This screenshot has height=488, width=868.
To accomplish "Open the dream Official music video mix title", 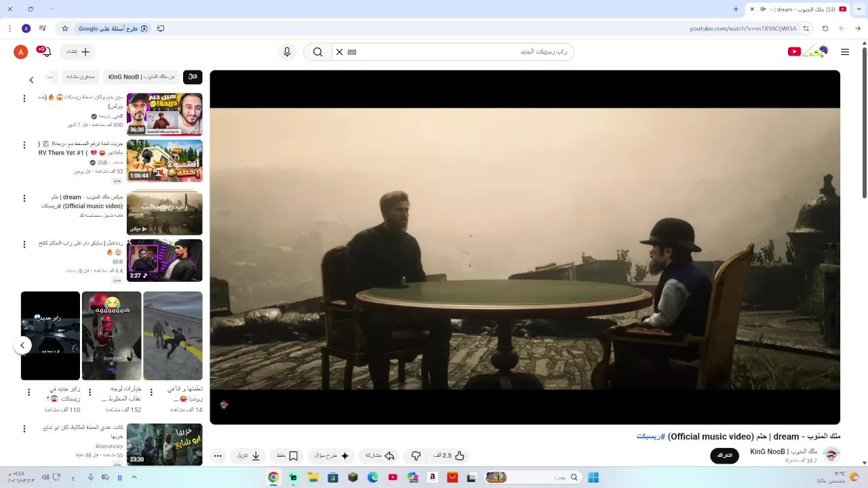I will coord(82,201).
